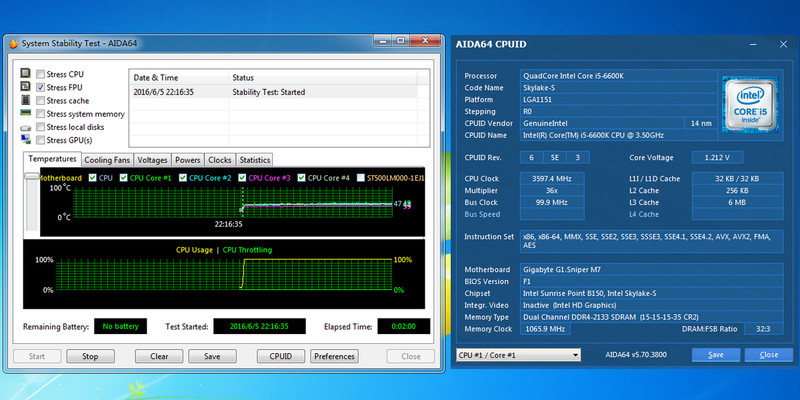Click the green memory module icon
800x400 pixels.
(25, 114)
